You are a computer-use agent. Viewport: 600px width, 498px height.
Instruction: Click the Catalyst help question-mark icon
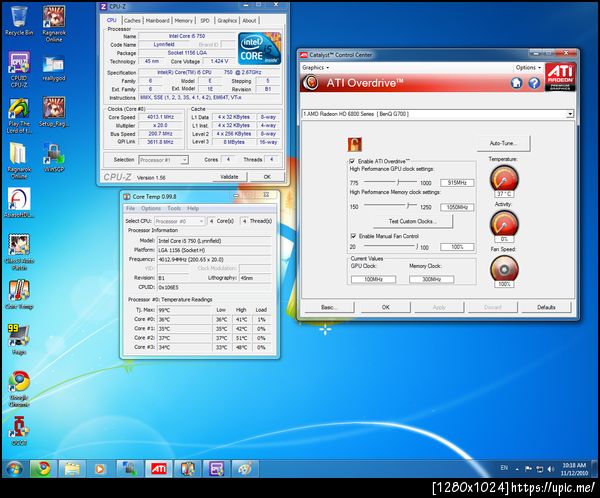[x=534, y=83]
